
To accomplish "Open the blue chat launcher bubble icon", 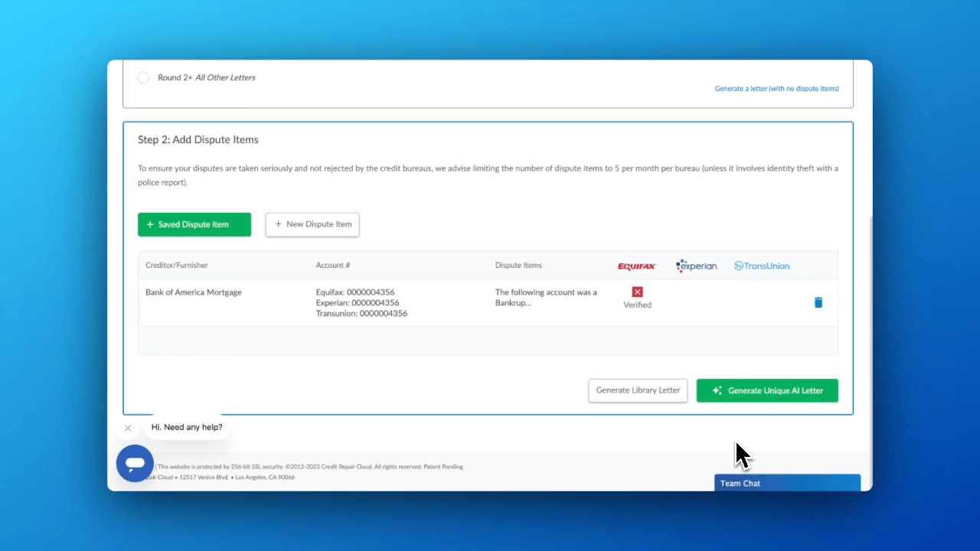I will (x=135, y=464).
